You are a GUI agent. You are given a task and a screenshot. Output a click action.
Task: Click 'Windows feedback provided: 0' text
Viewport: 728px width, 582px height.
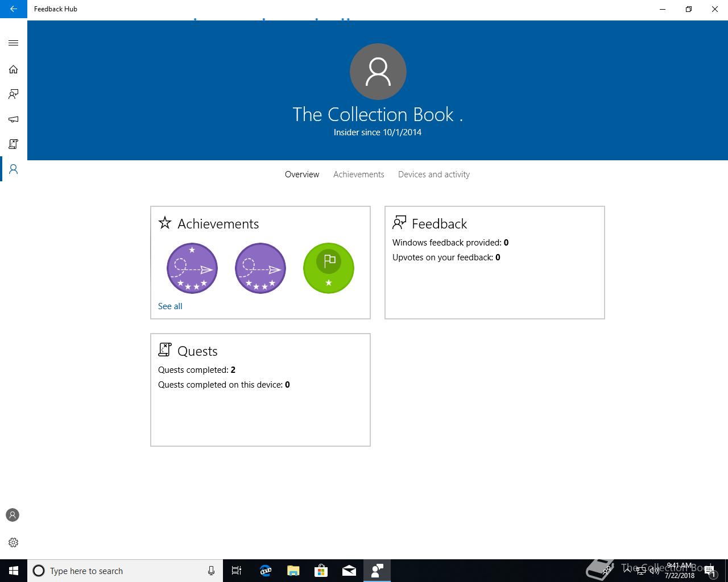click(x=450, y=243)
